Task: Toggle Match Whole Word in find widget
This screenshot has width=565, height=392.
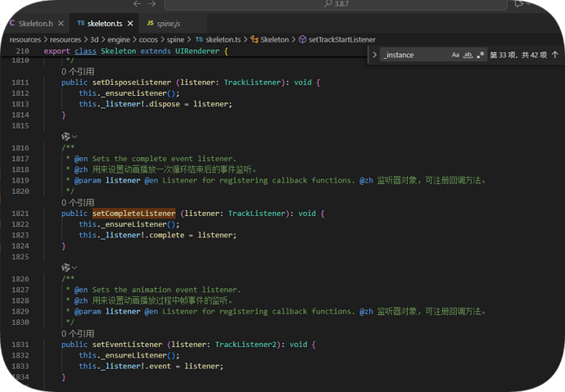Action: 468,55
